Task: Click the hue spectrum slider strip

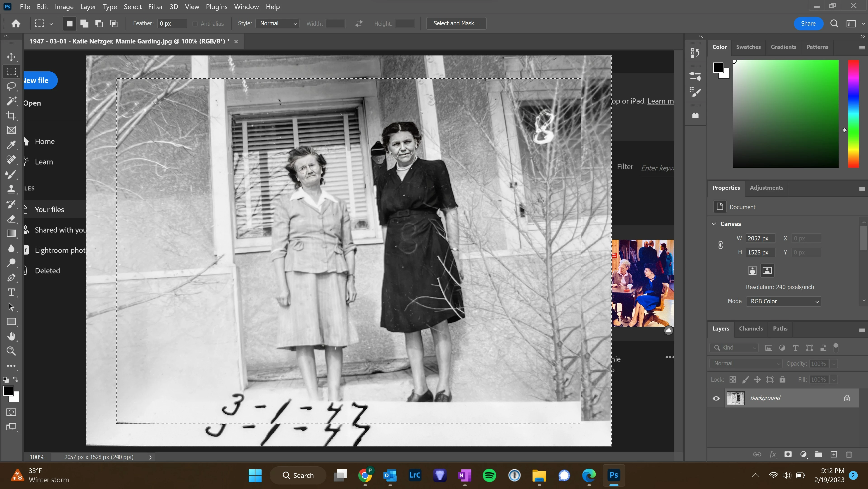Action: pyautogui.click(x=853, y=114)
